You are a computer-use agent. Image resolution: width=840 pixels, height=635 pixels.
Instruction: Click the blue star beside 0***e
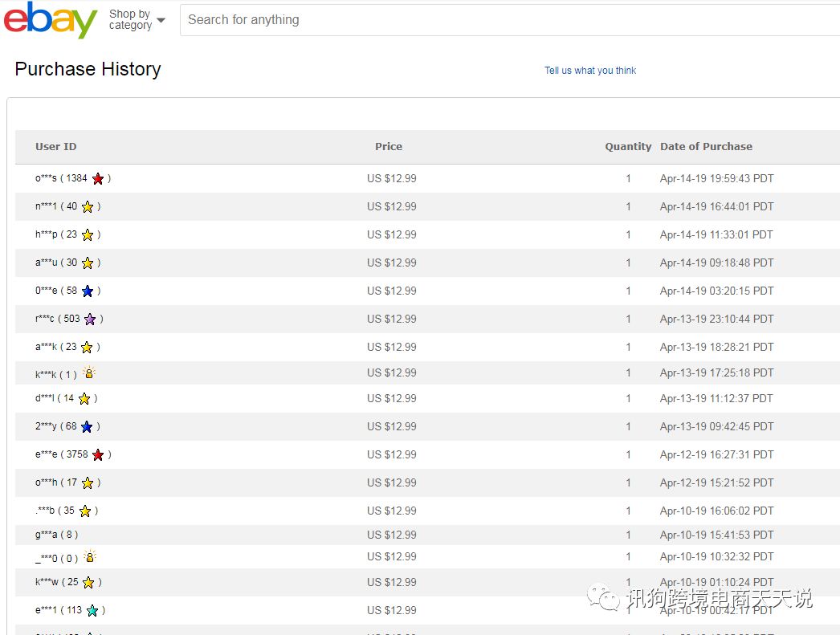pyautogui.click(x=88, y=291)
